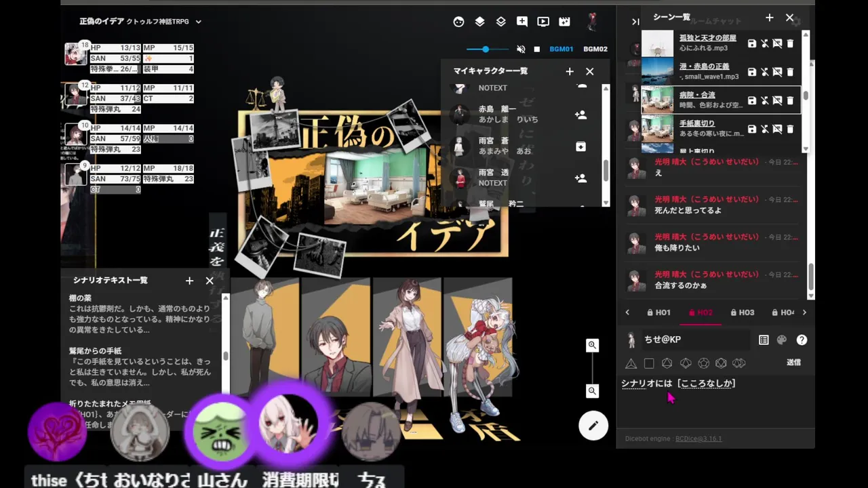Send the chat message with 送信
This screenshot has width=868, height=488.
pos(793,363)
